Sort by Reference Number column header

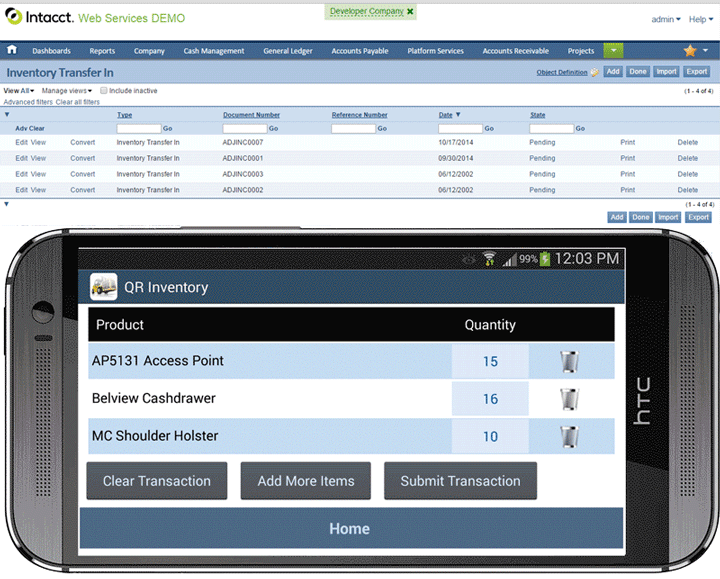tap(360, 115)
